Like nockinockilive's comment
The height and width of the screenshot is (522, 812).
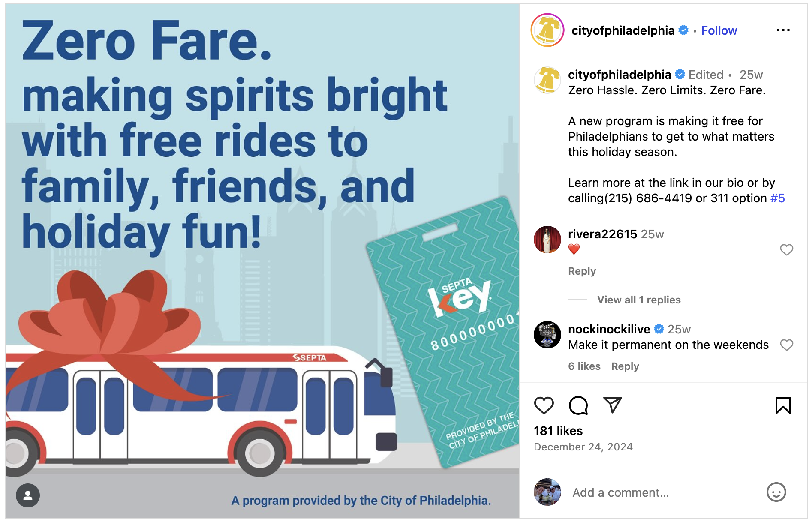tap(786, 345)
